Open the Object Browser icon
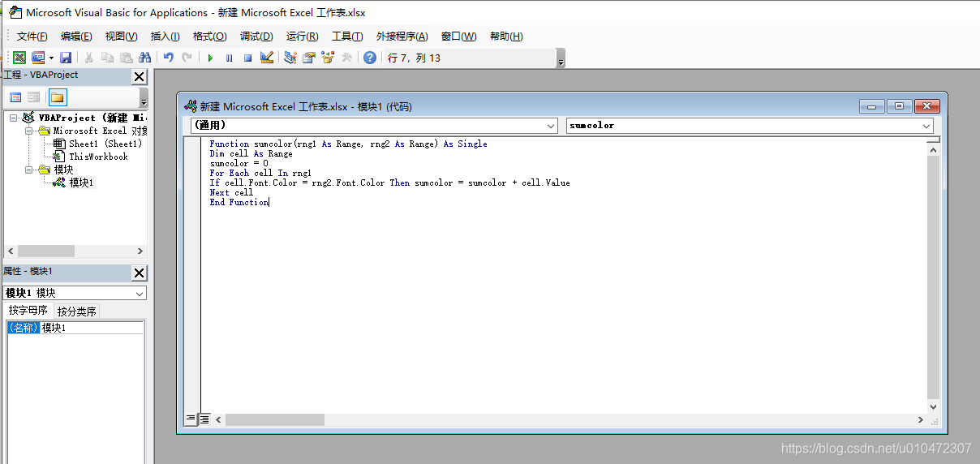980x464 pixels. (x=328, y=58)
